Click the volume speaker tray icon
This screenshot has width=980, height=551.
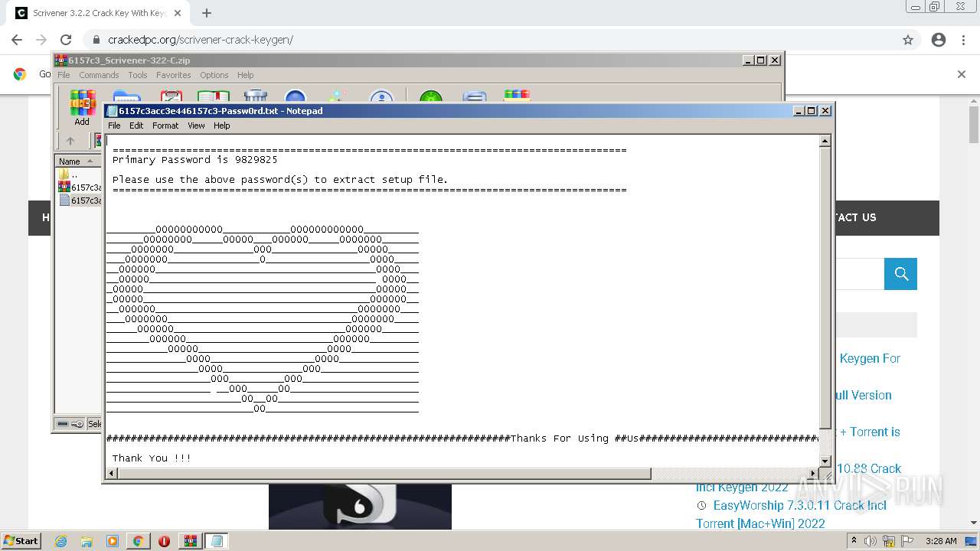(x=871, y=541)
